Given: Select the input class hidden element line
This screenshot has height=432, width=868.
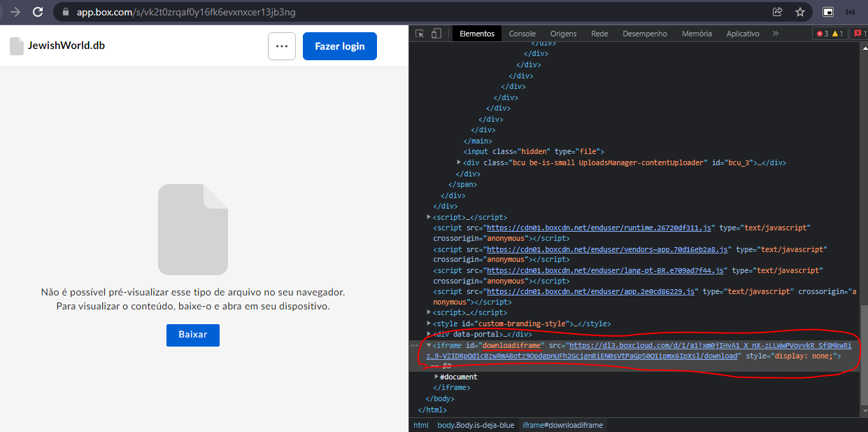Looking at the screenshot, I should point(534,151).
